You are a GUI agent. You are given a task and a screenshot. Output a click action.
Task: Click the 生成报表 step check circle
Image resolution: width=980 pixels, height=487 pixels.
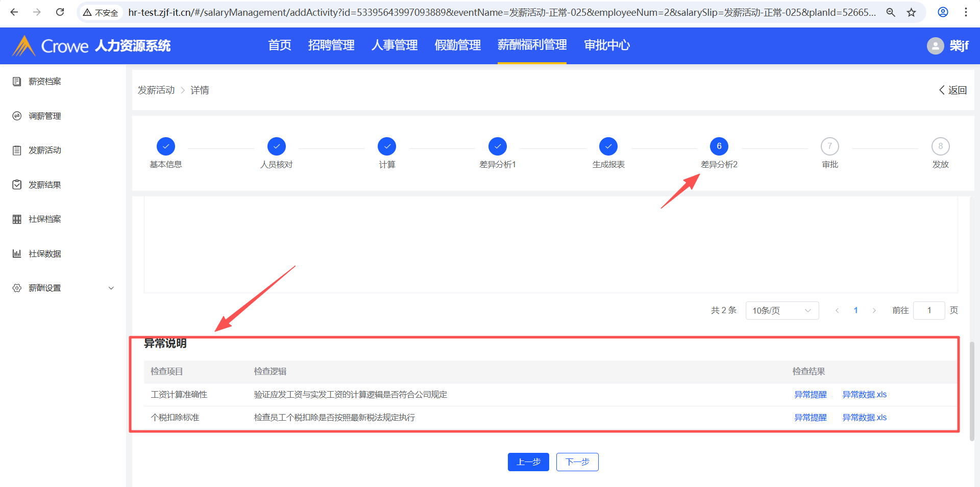pos(608,146)
